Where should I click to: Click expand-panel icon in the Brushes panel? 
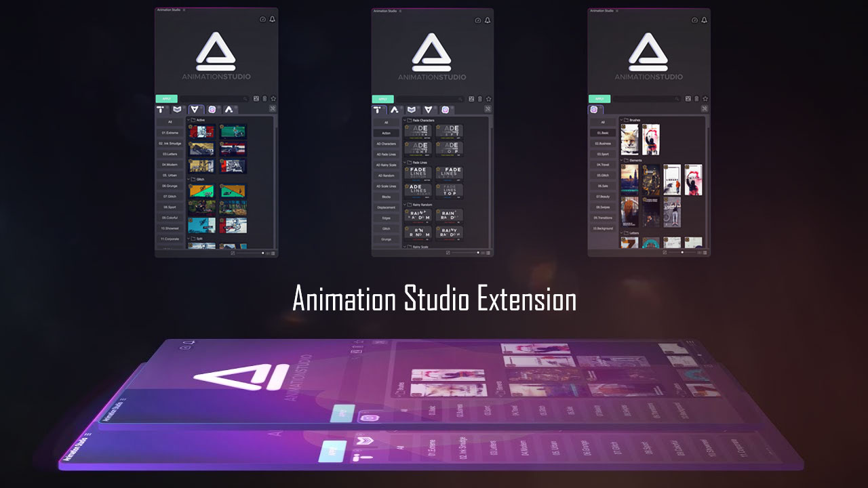[x=705, y=108]
